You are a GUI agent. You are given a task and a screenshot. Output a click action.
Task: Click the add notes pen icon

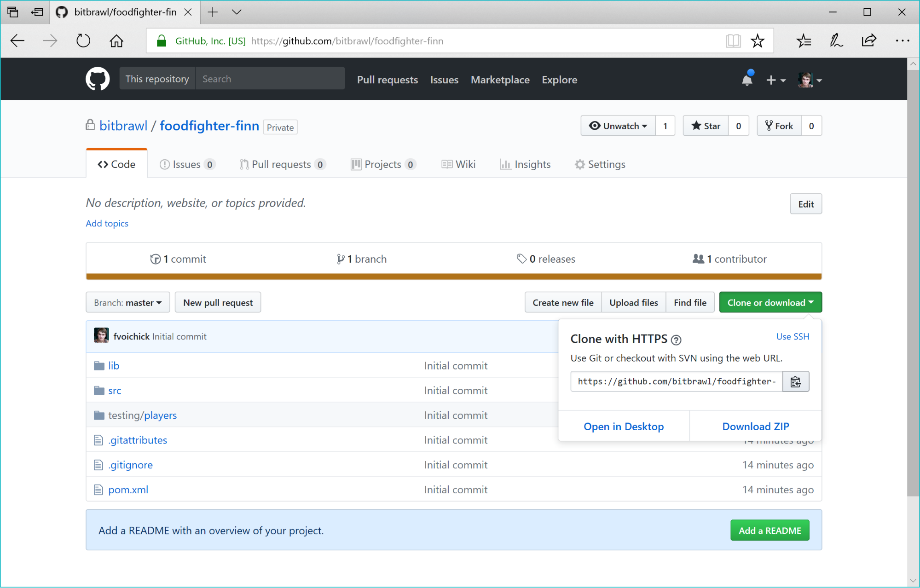(836, 41)
